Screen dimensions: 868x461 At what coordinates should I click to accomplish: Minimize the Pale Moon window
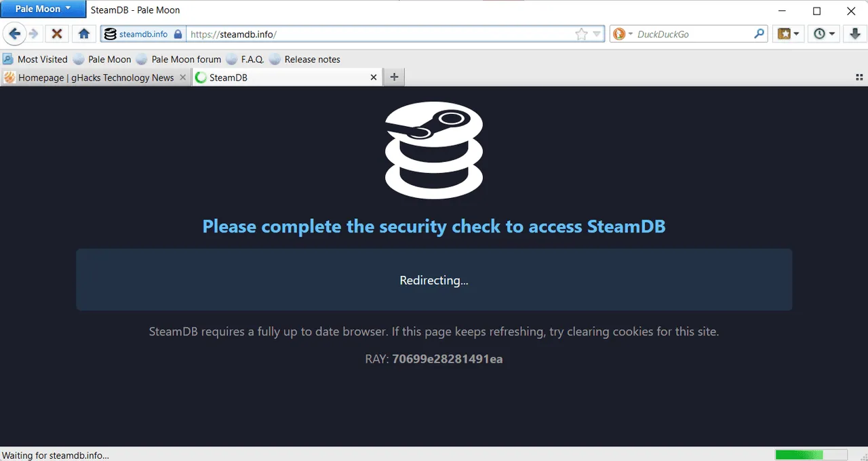[x=782, y=11]
